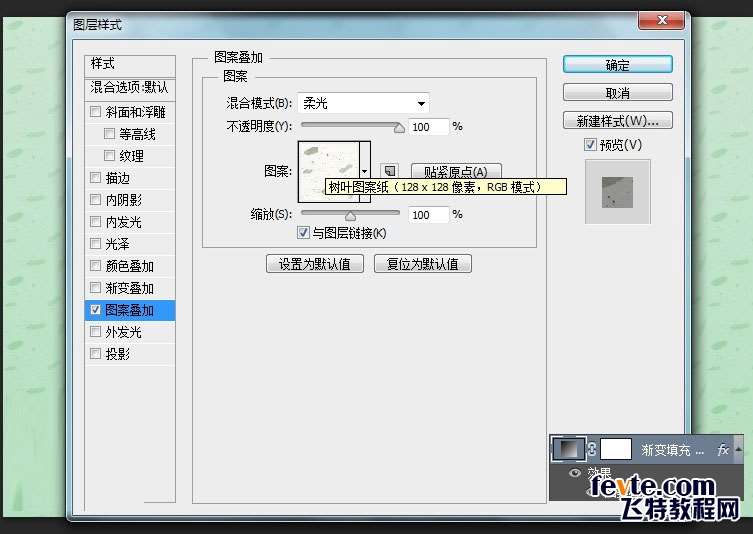753x534 pixels.
Task: Select 样式 header in styles list
Action: tap(130, 64)
